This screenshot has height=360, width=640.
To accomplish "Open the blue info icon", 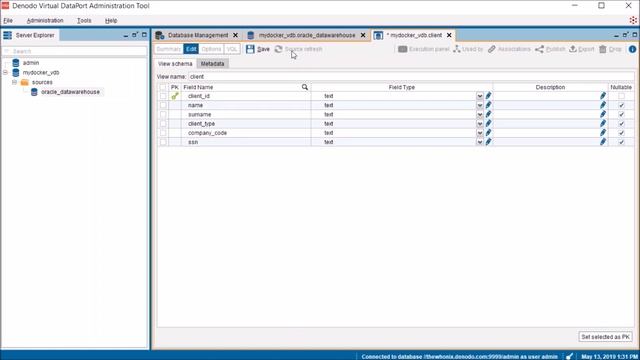I will coord(632,49).
